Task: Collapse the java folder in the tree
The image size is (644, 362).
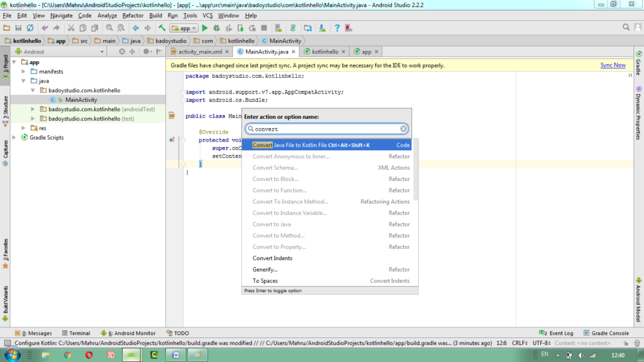Action: click(25, 81)
